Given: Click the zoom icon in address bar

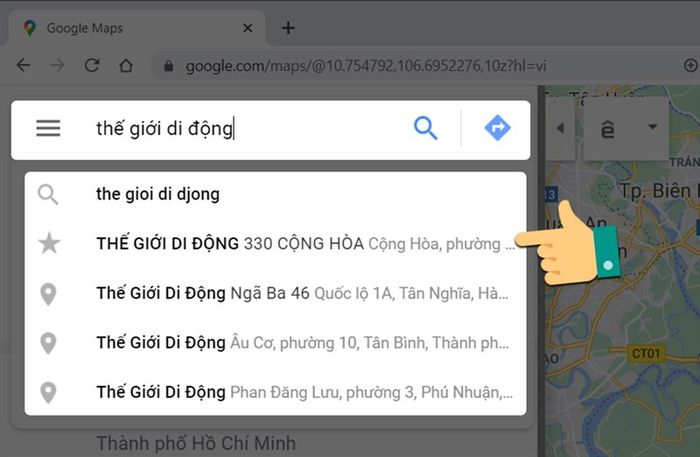Looking at the screenshot, I should 691,66.
